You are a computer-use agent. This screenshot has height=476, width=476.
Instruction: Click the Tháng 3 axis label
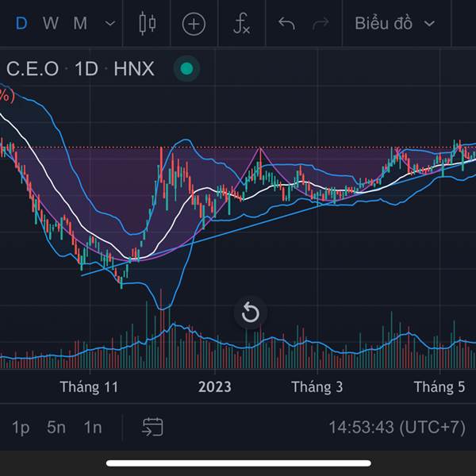[317, 387]
